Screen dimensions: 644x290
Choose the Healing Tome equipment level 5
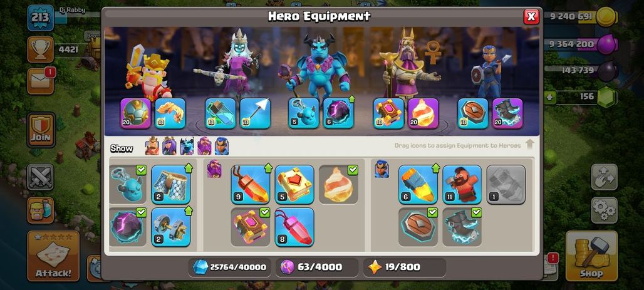point(294,184)
